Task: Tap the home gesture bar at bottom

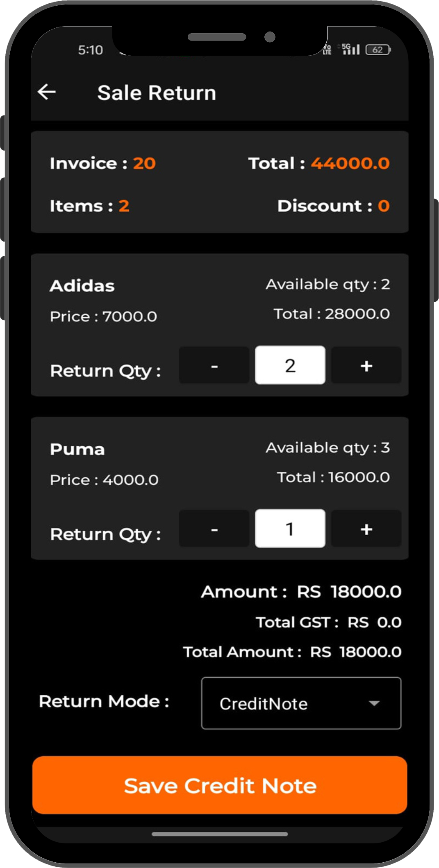Action: click(220, 834)
